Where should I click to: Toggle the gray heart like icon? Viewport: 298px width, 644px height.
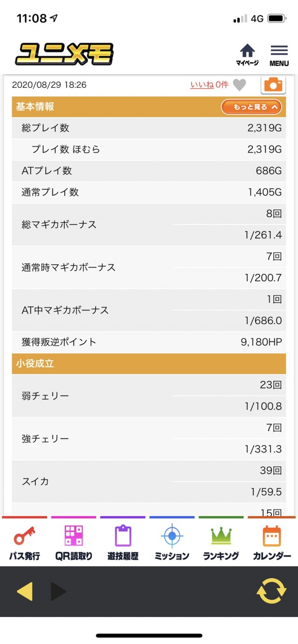point(239,85)
